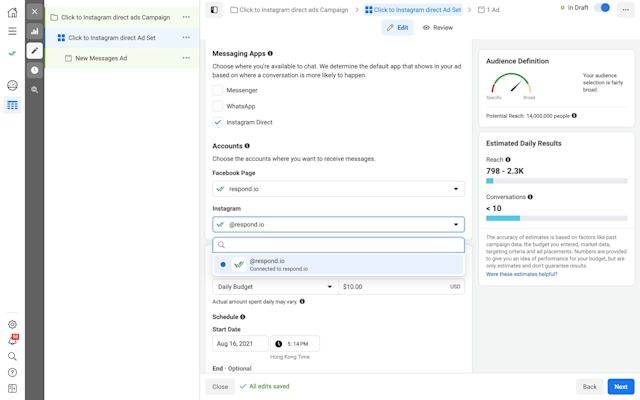This screenshot has height=400, width=640.
Task: Select the Ad Set in the tree
Action: (x=112, y=38)
